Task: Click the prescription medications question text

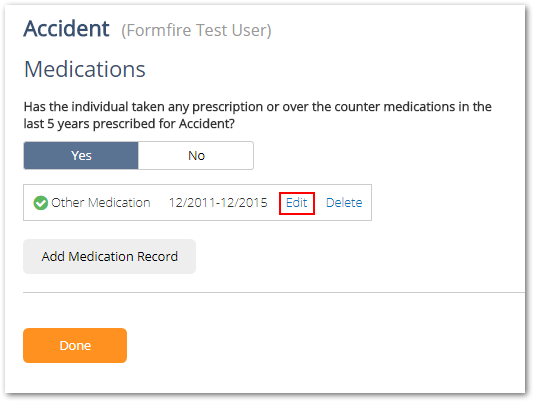Action: click(257, 115)
